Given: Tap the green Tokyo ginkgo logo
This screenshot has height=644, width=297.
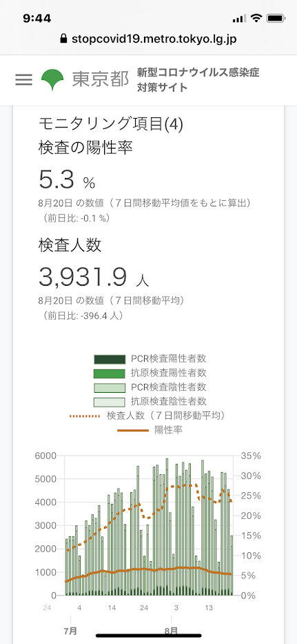Looking at the screenshot, I should [x=52, y=79].
